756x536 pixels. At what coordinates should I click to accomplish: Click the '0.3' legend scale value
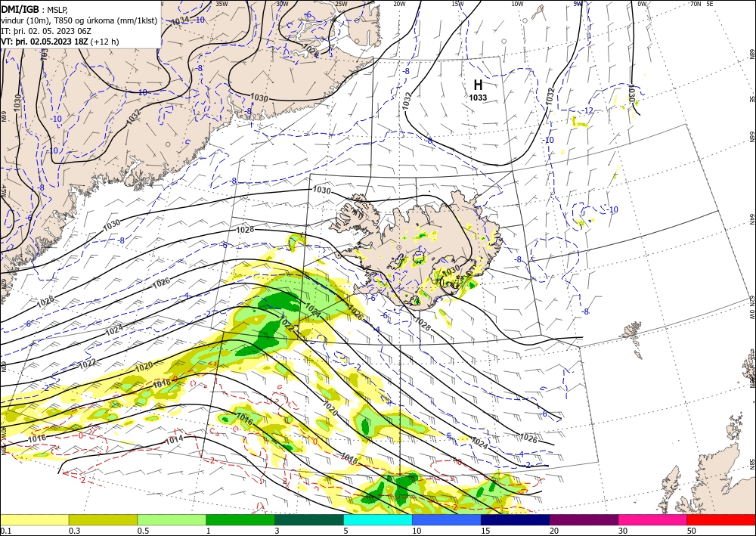pyautogui.click(x=74, y=531)
